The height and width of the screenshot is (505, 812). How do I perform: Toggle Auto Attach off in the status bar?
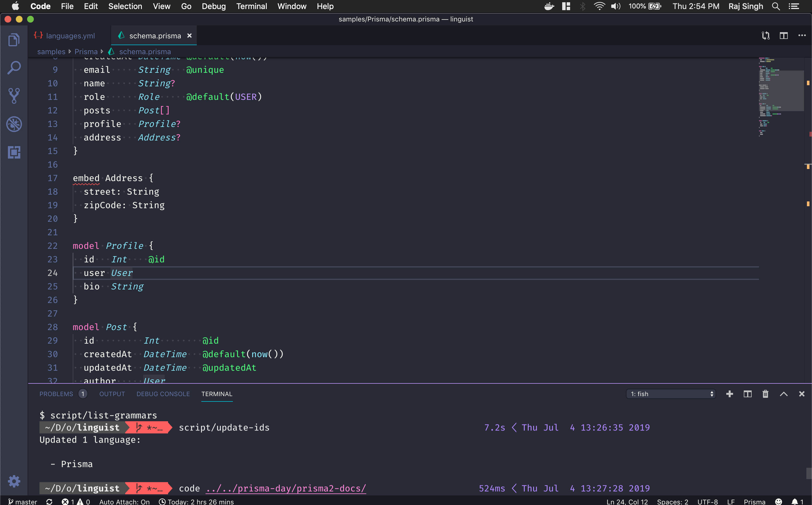point(123,501)
